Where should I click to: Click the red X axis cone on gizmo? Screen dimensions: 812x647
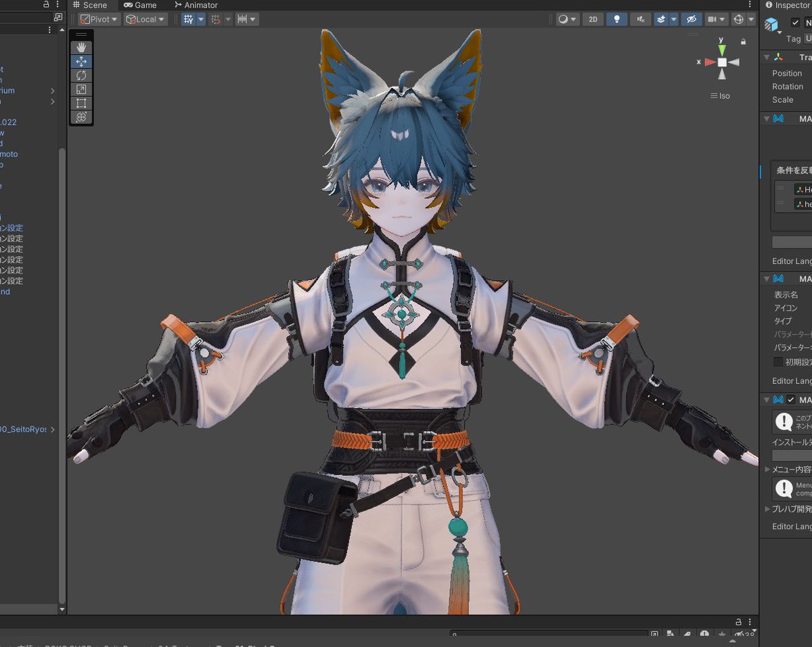pos(710,62)
